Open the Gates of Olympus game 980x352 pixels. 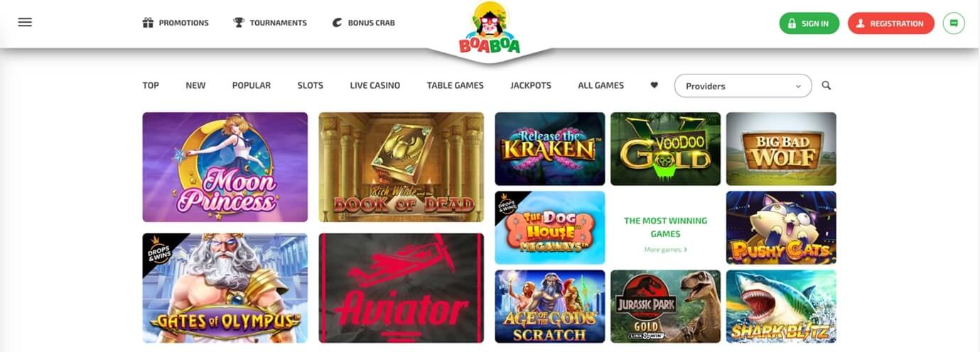[x=225, y=288]
